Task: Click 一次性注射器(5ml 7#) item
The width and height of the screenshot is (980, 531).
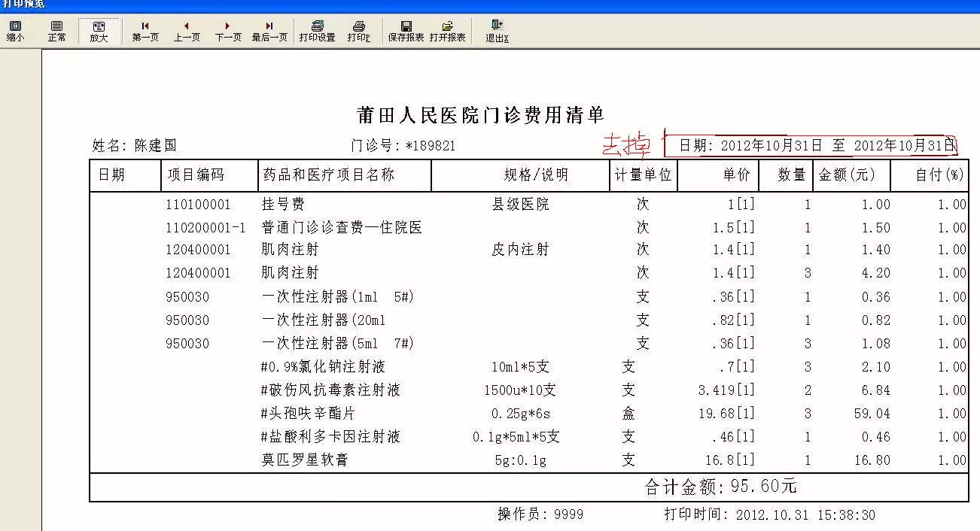Action: pyautogui.click(x=338, y=344)
